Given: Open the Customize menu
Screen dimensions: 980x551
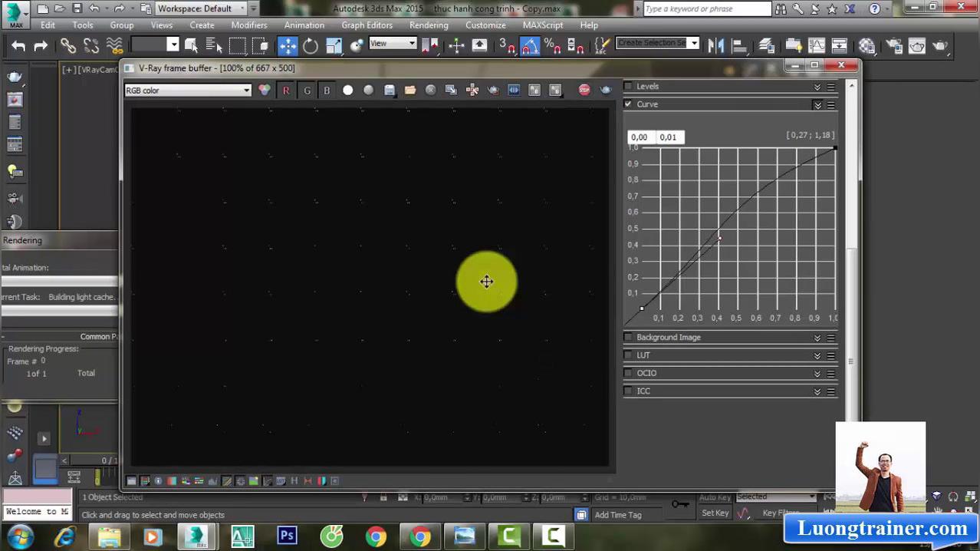Looking at the screenshot, I should [x=485, y=25].
